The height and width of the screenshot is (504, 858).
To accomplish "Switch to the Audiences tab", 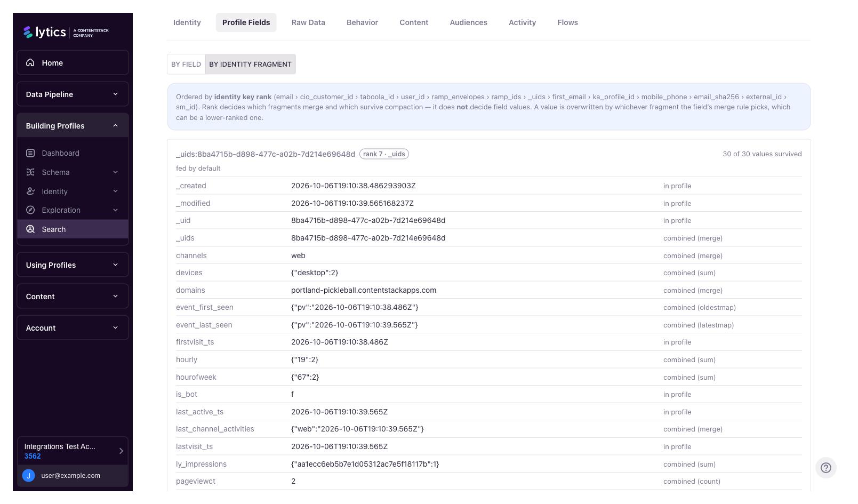I will tap(468, 22).
